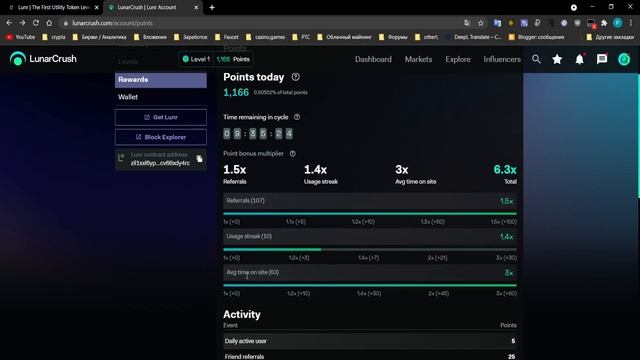Image resolution: width=640 pixels, height=360 pixels.
Task: Select Rewards in the account sidebar
Action: click(161, 80)
